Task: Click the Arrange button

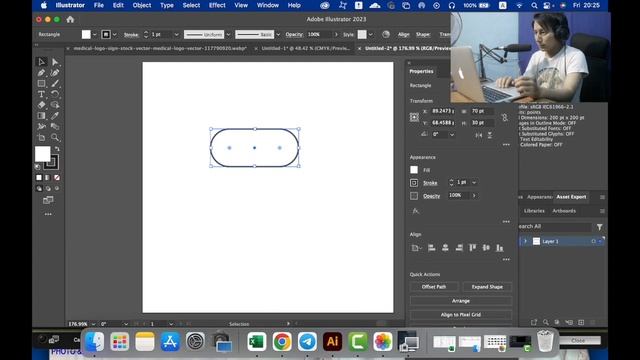Action: [461, 301]
